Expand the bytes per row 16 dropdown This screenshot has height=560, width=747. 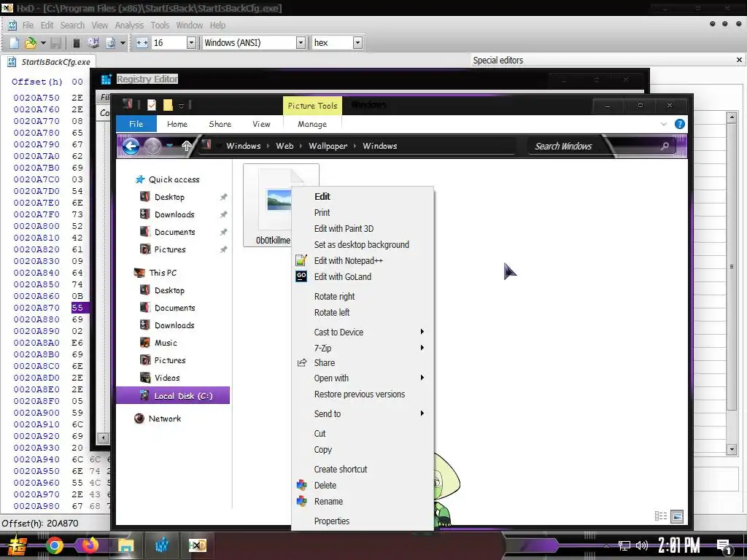pos(191,43)
